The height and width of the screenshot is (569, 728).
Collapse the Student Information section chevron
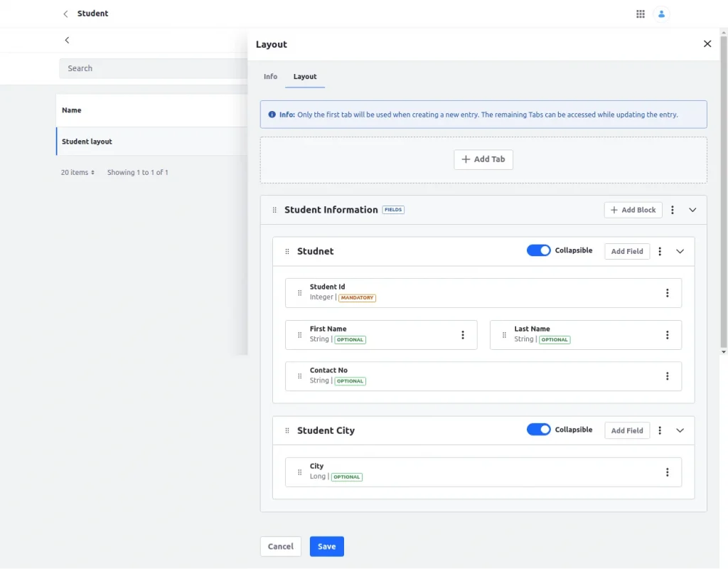point(692,210)
